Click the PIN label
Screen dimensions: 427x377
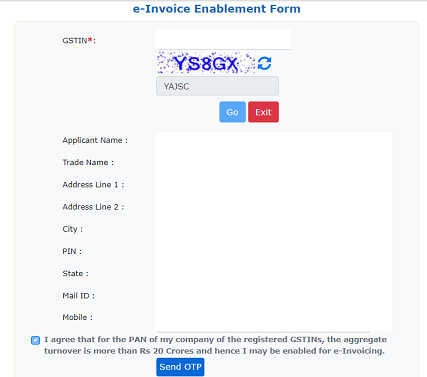coord(72,251)
